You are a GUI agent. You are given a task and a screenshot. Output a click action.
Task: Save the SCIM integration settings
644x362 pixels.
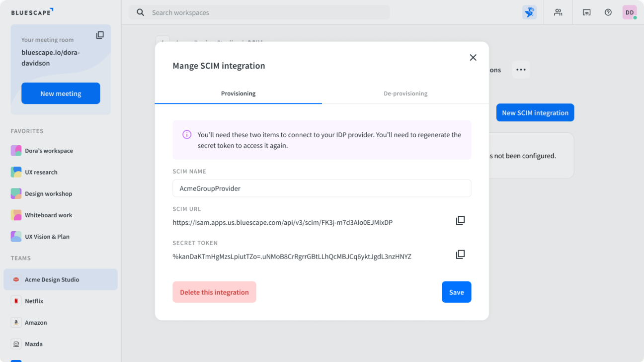tap(456, 292)
